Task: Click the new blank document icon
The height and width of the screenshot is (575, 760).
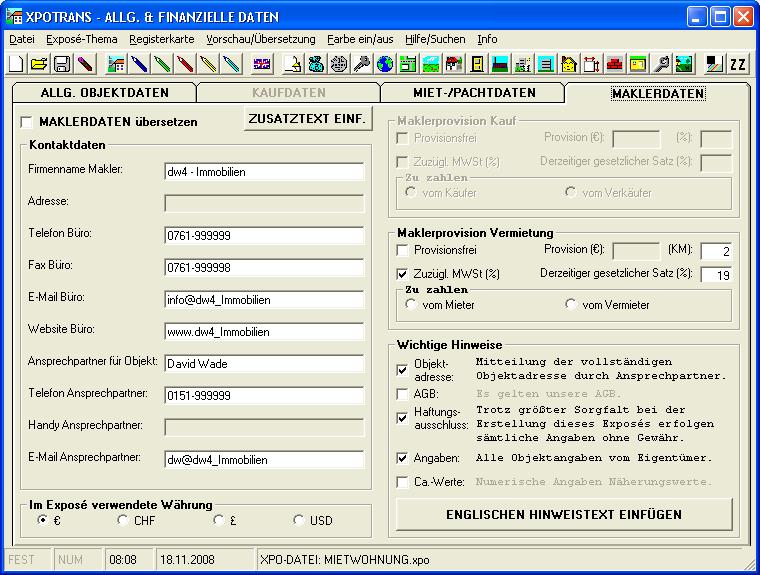Action: tap(17, 64)
